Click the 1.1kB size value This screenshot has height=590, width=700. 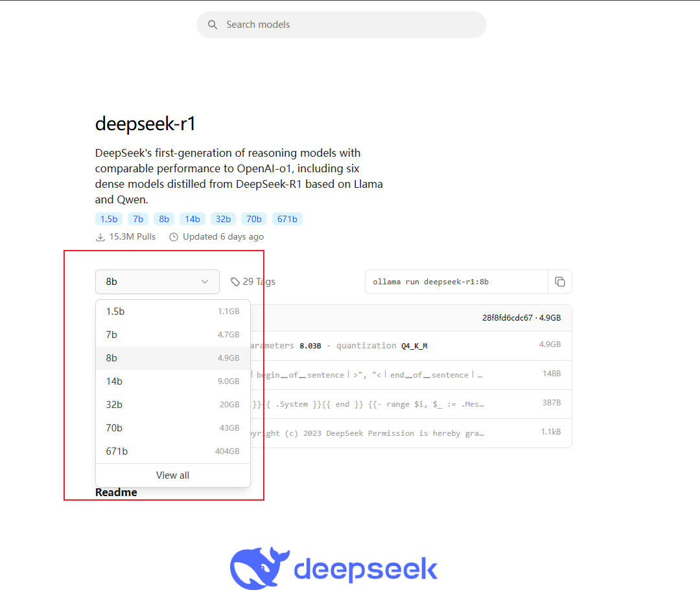[x=551, y=432]
